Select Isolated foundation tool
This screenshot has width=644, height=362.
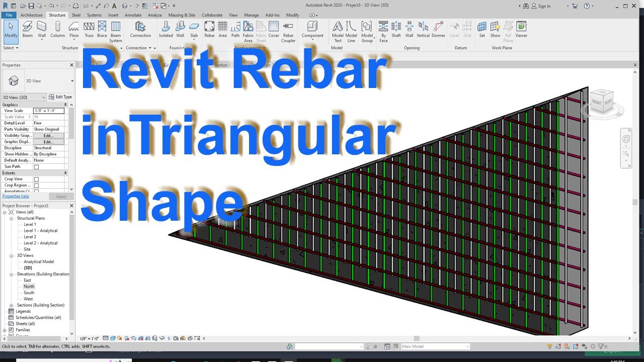pos(166,30)
